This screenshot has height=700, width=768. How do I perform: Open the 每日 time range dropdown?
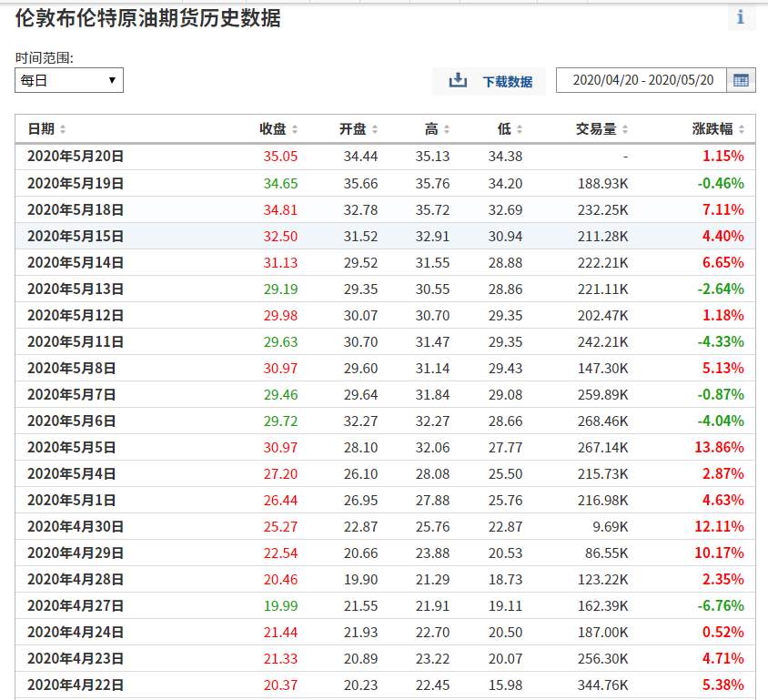pyautogui.click(x=69, y=80)
